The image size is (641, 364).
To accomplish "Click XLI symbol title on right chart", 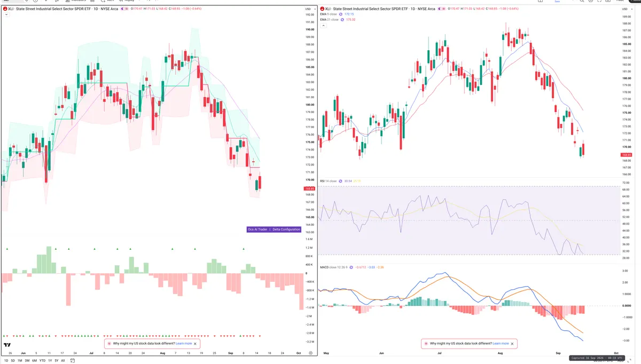I will pos(380,9).
